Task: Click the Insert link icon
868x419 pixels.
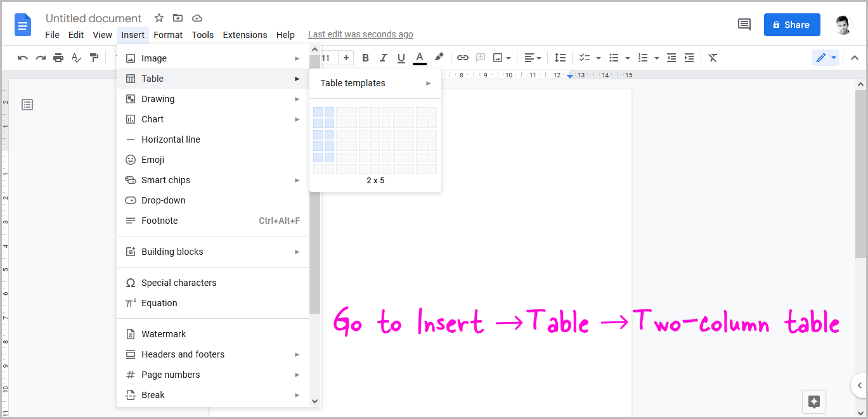Action: 462,58
